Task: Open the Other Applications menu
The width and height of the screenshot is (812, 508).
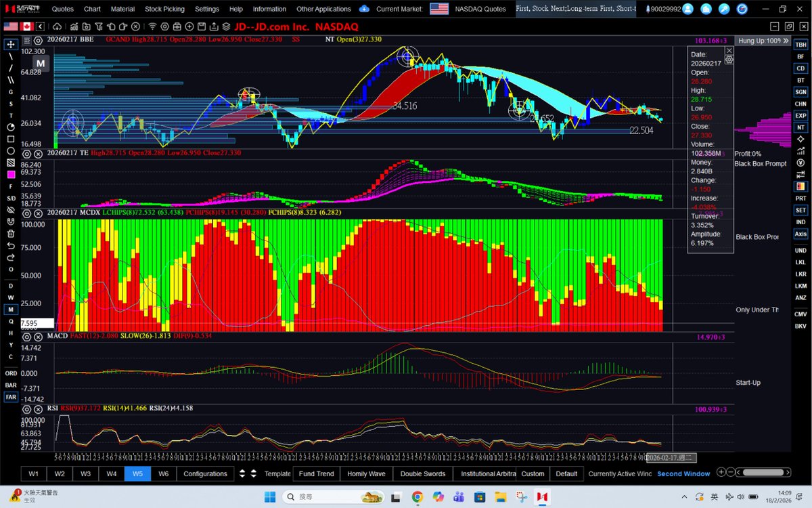Action: (323, 9)
